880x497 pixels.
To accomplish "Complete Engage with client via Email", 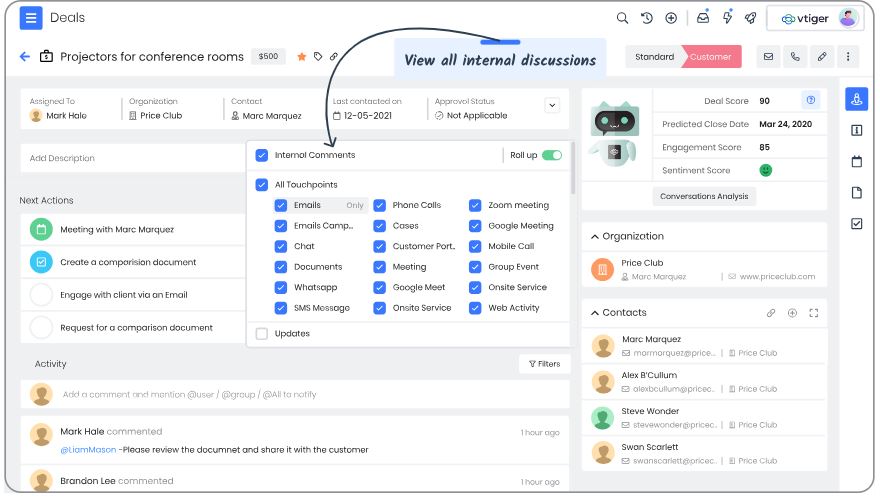I will 41,295.
